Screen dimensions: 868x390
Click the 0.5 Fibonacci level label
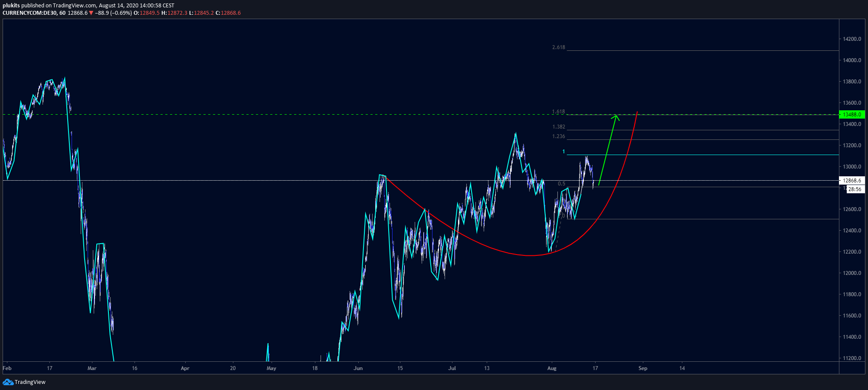(561, 184)
